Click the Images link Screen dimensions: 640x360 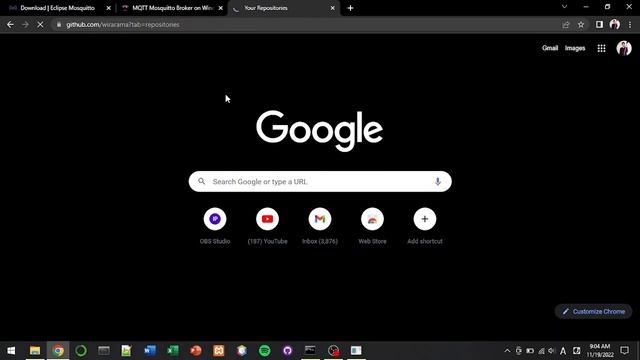pyautogui.click(x=575, y=48)
